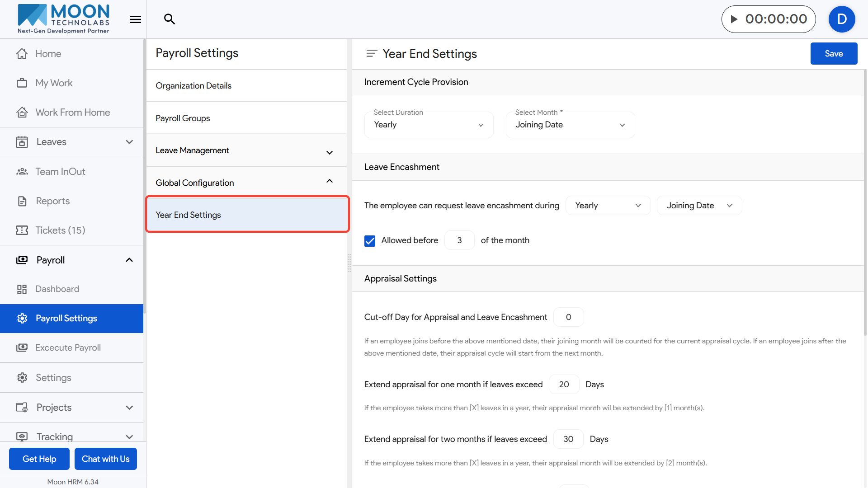Click the Reports document icon
The height and width of the screenshot is (488, 868).
pyautogui.click(x=22, y=201)
